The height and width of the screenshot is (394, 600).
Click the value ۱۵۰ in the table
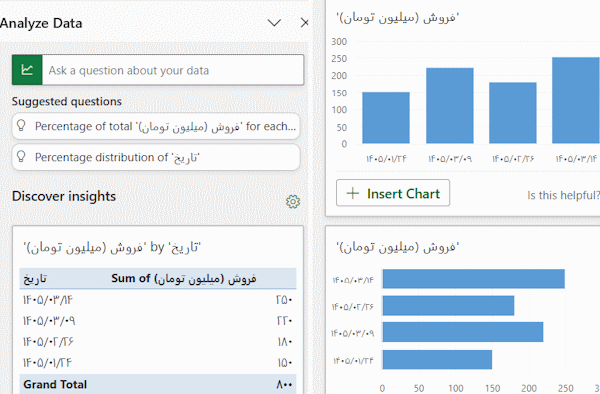[285, 363]
